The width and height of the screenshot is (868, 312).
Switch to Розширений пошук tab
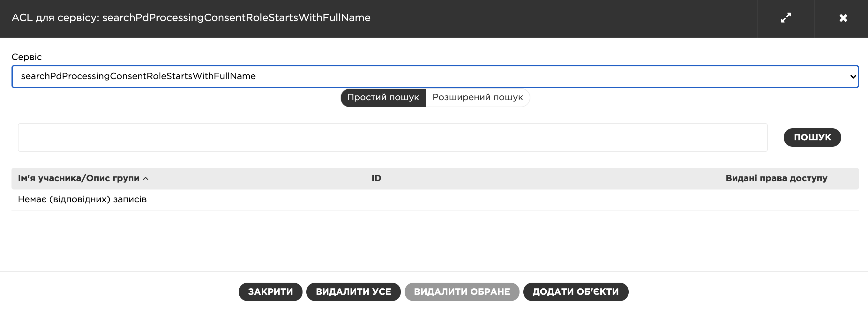point(477,97)
